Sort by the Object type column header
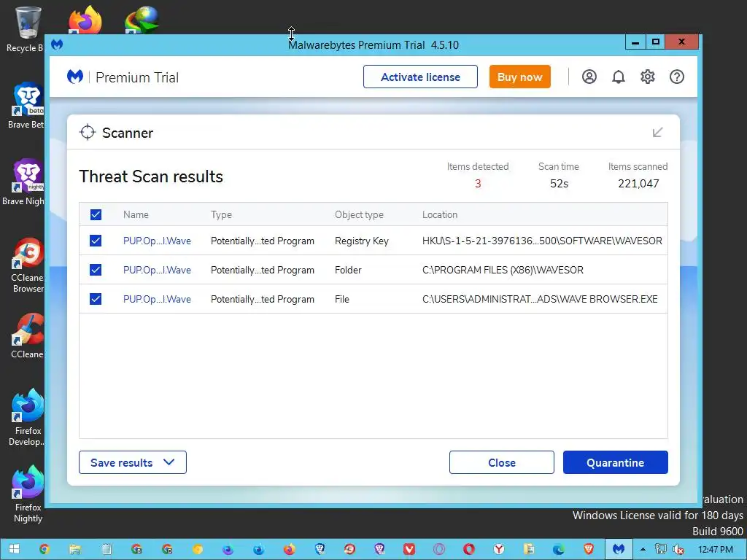Screen dimensions: 747x560 [x=359, y=215]
